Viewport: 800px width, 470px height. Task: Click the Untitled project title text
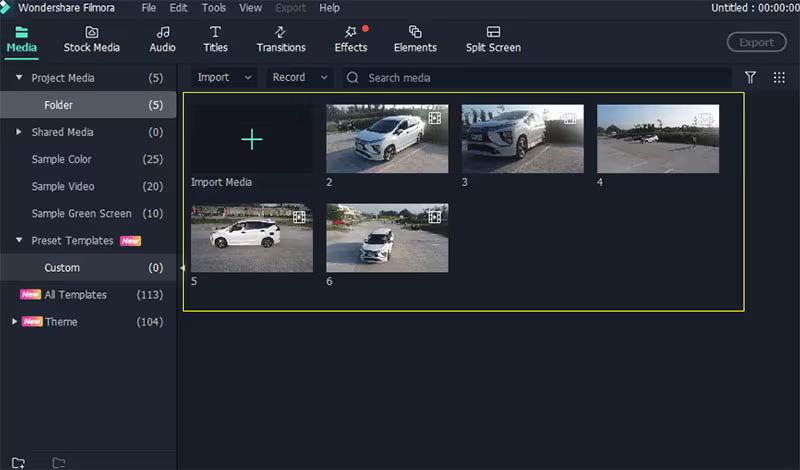(755, 8)
